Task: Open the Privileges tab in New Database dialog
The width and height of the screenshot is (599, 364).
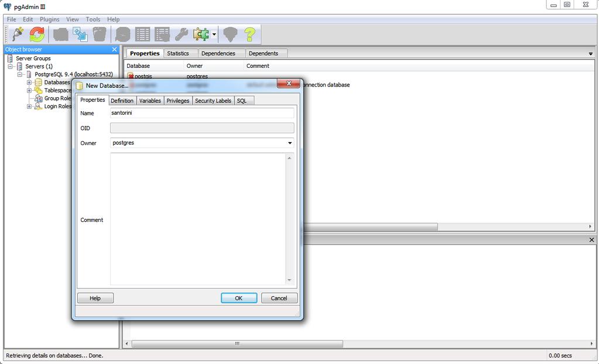Action: (x=178, y=101)
